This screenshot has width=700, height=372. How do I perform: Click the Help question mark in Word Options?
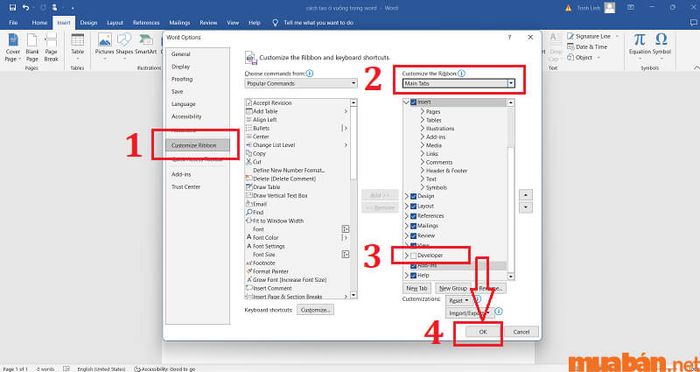click(509, 38)
